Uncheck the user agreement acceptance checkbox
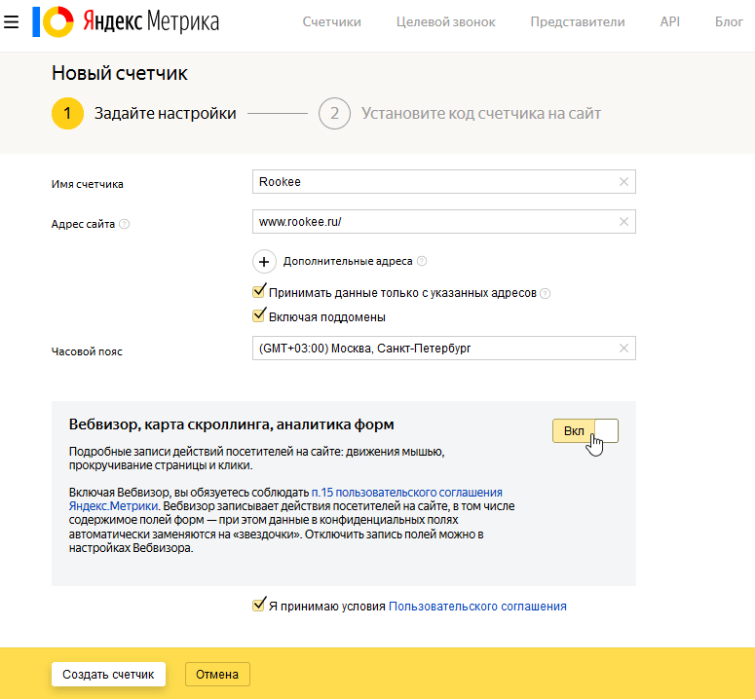This screenshot has height=700, width=755. [259, 606]
